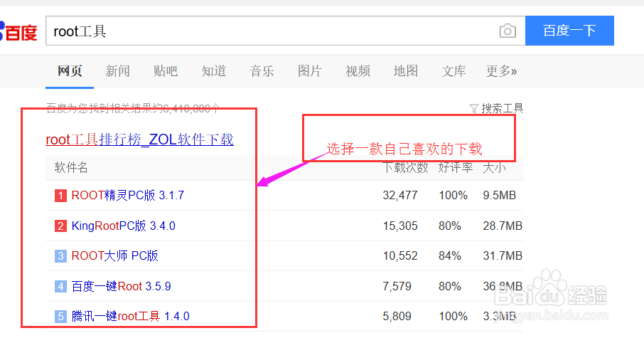Image resolution: width=644 pixels, height=338 pixels.
Task: Click download count 7,579
Action: [397, 286]
